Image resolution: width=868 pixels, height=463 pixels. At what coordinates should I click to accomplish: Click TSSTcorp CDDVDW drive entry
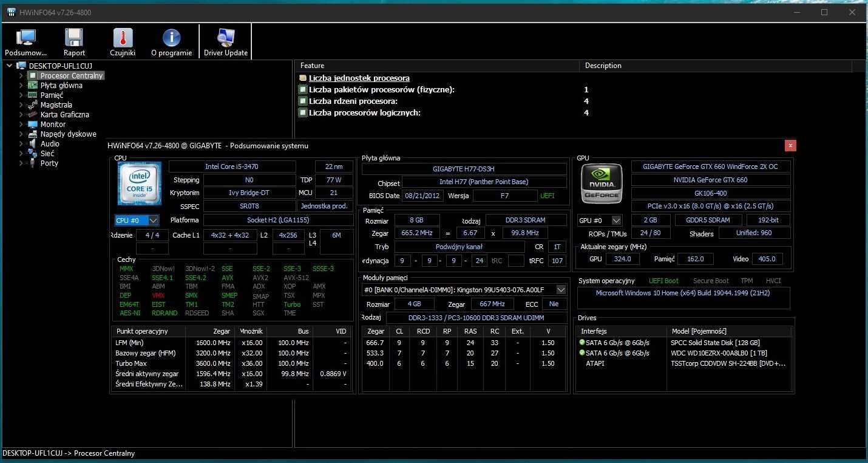pos(728,363)
